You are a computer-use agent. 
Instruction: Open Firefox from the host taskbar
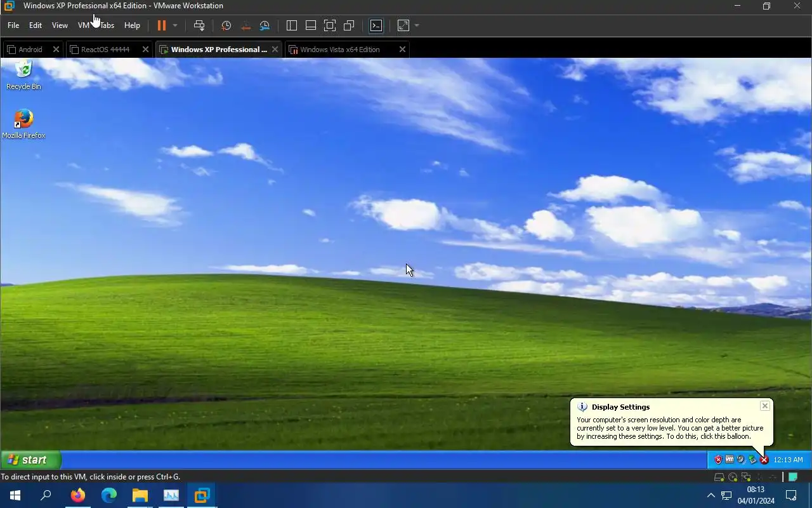78,495
